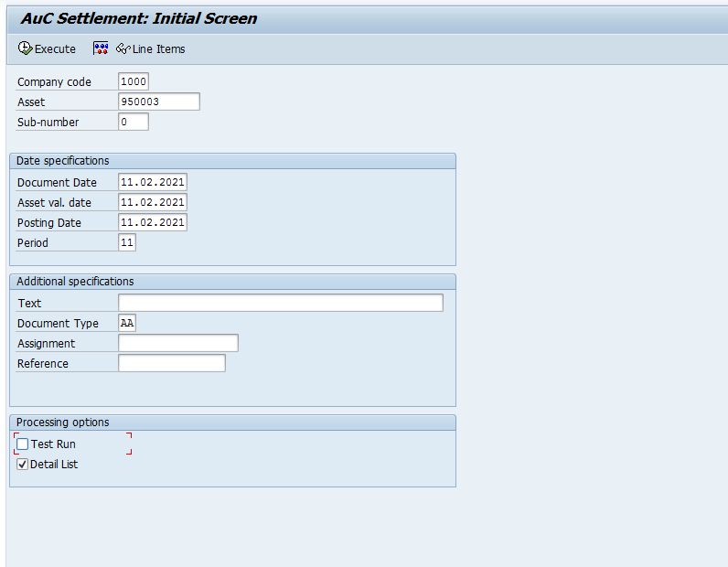Click the Execute clock icon
Image resolution: width=728 pixels, height=567 pixels.
tap(25, 48)
